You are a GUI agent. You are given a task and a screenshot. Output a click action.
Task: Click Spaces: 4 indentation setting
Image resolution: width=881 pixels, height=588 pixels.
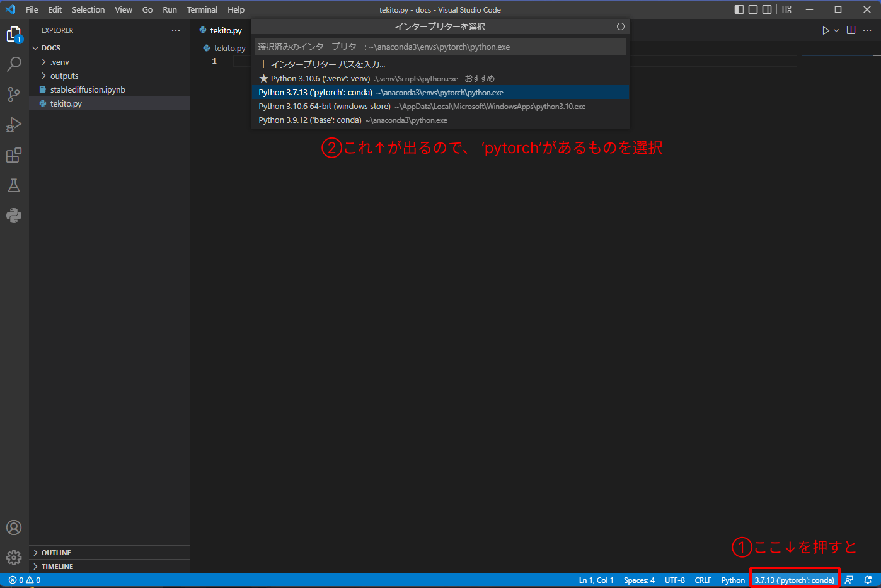639,580
